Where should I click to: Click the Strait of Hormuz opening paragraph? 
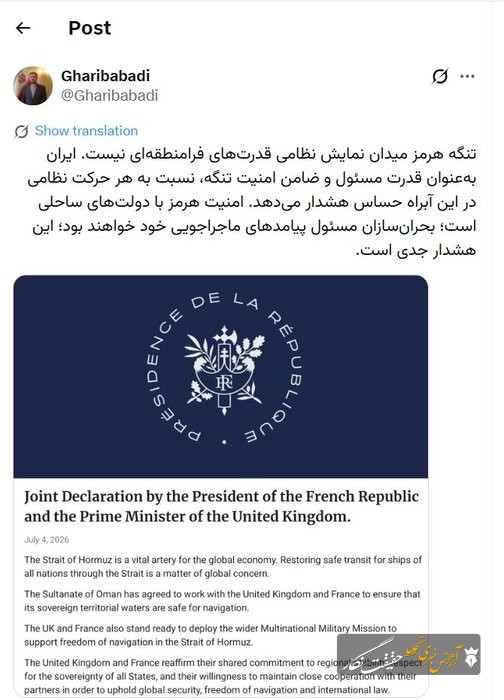coord(223,567)
